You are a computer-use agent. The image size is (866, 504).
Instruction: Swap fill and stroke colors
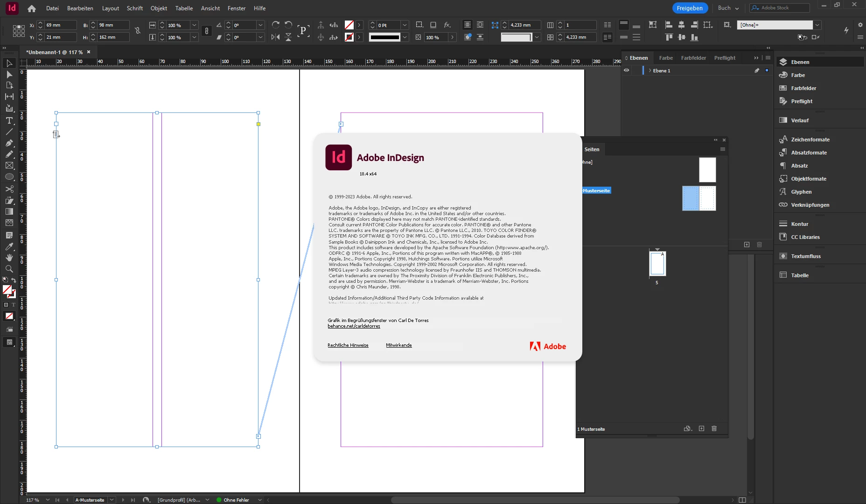pos(14,280)
